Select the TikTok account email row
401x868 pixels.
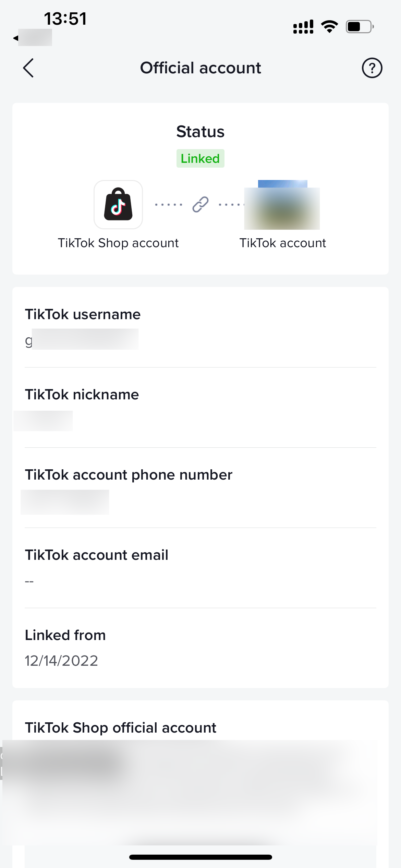tap(200, 568)
